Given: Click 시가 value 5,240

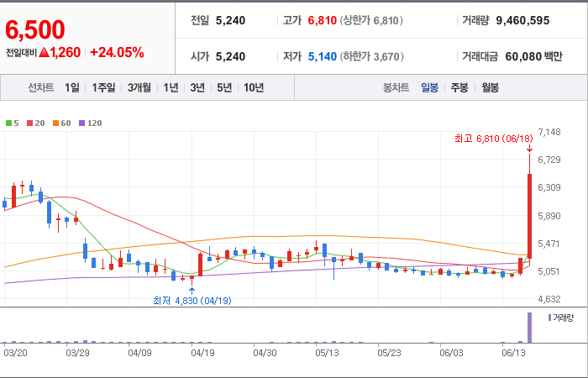Looking at the screenshot, I should coord(230,56).
